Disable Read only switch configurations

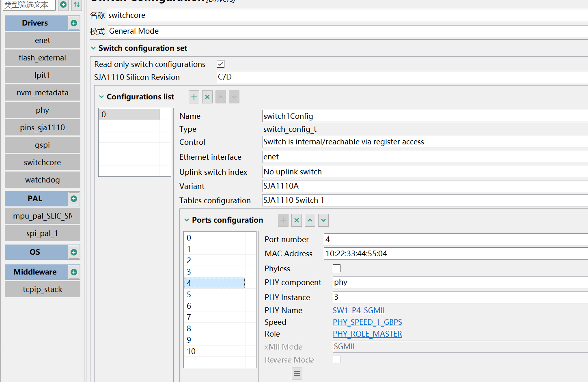(220, 64)
